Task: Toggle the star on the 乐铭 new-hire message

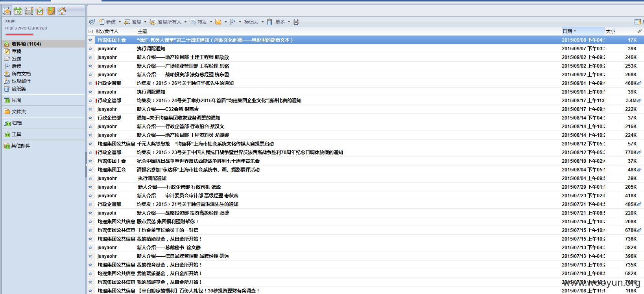Action: [90, 66]
